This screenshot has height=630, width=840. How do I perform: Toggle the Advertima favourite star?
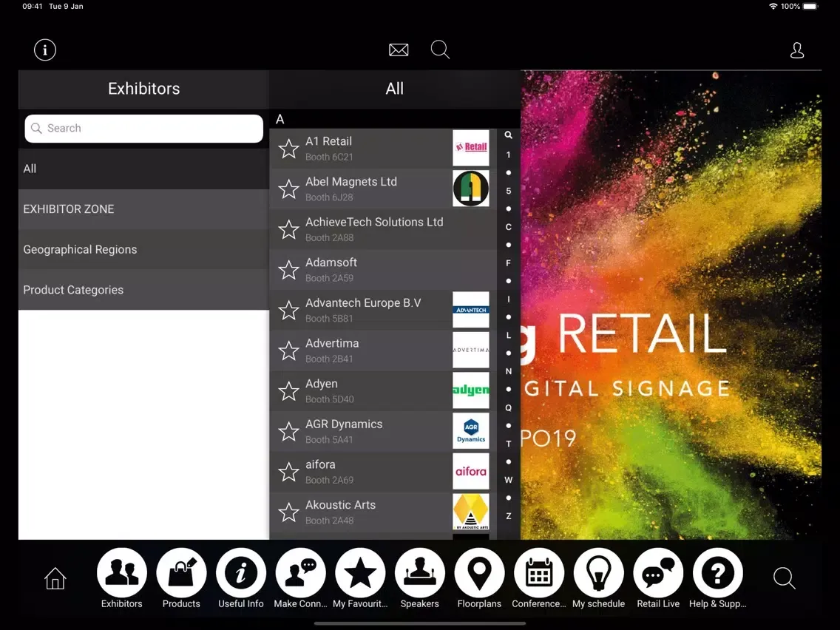[288, 351]
